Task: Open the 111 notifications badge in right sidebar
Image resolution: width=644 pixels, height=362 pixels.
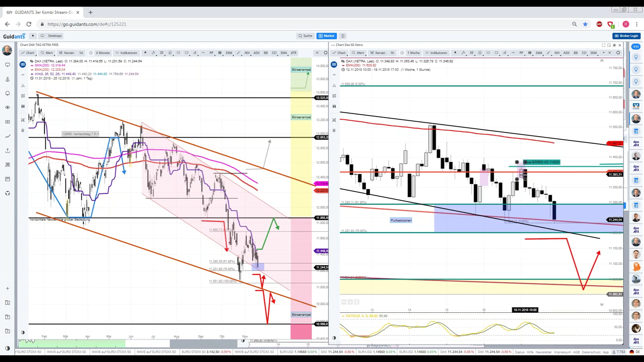Action: coord(636,47)
